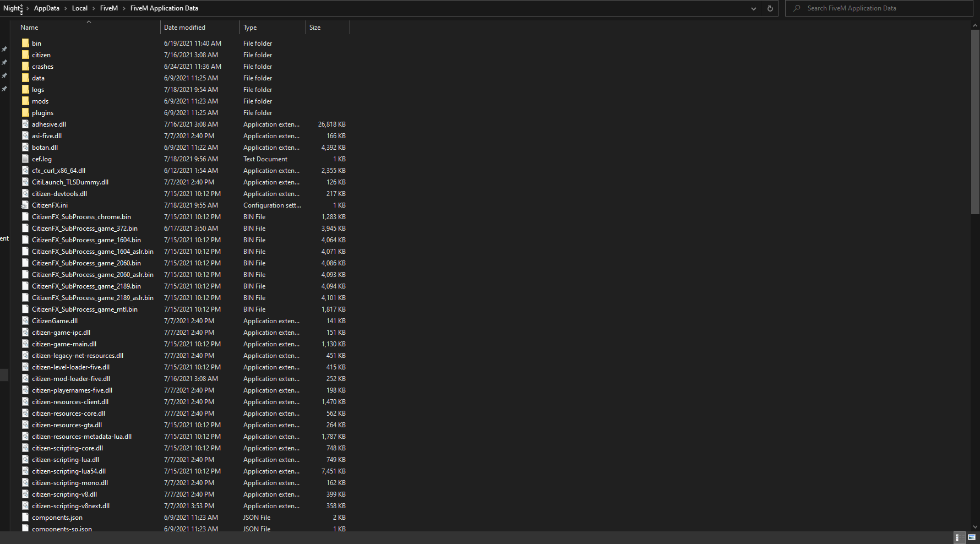Click the logs folder icon
The height and width of the screenshot is (544, 980).
tap(25, 89)
